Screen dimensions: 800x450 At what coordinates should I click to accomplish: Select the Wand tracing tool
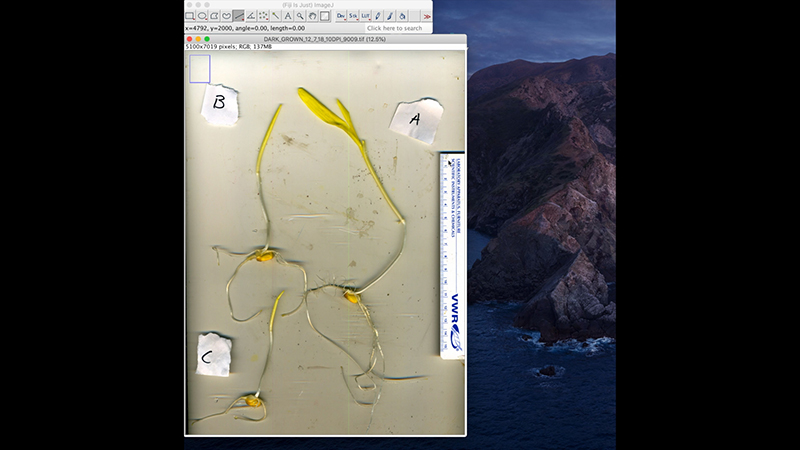coord(276,16)
